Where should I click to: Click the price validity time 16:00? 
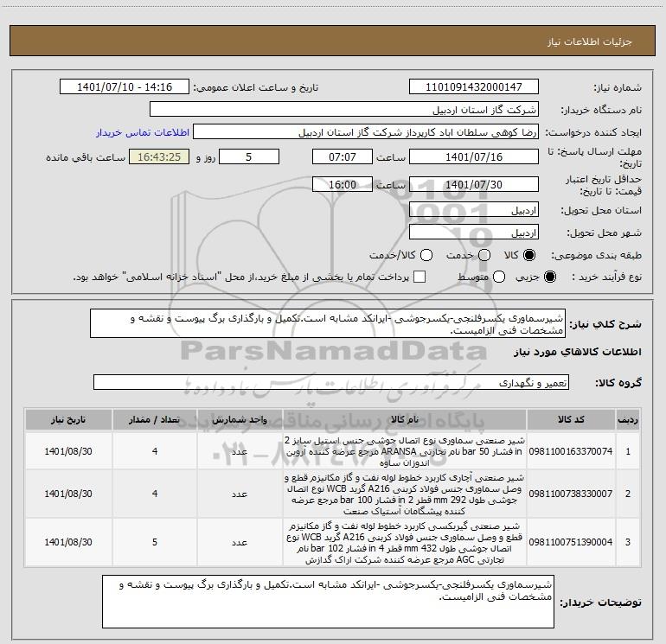click(x=343, y=184)
